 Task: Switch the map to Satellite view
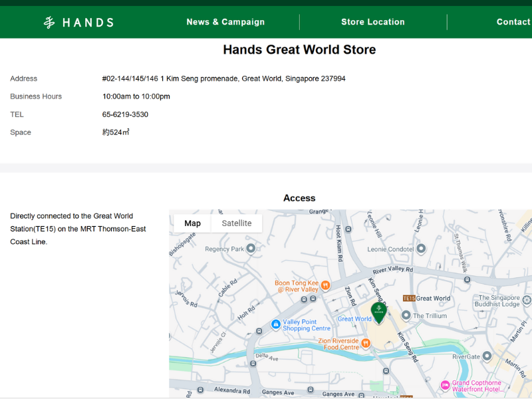click(x=237, y=223)
